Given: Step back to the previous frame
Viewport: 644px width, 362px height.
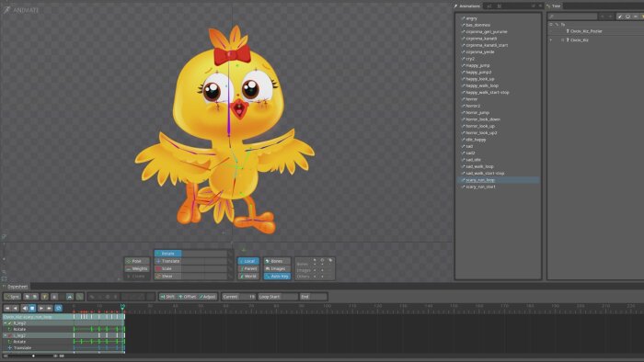Looking at the screenshot, I should [16, 308].
